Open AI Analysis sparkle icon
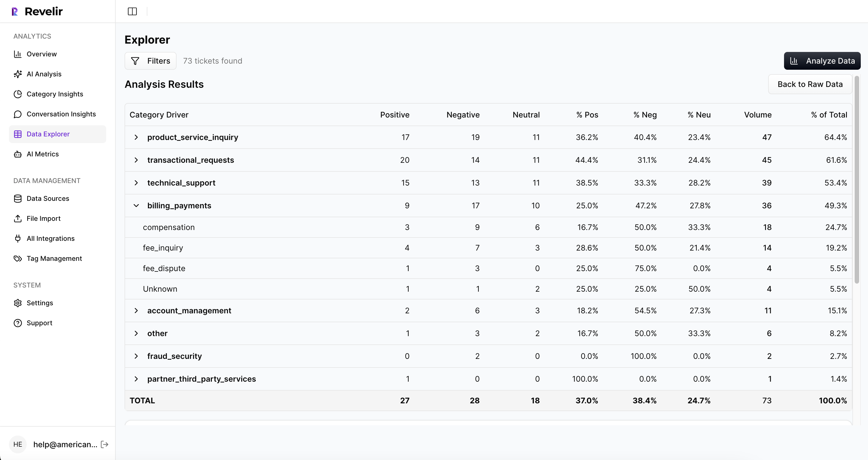Screen dimensions: 868x460 [x=18, y=74]
